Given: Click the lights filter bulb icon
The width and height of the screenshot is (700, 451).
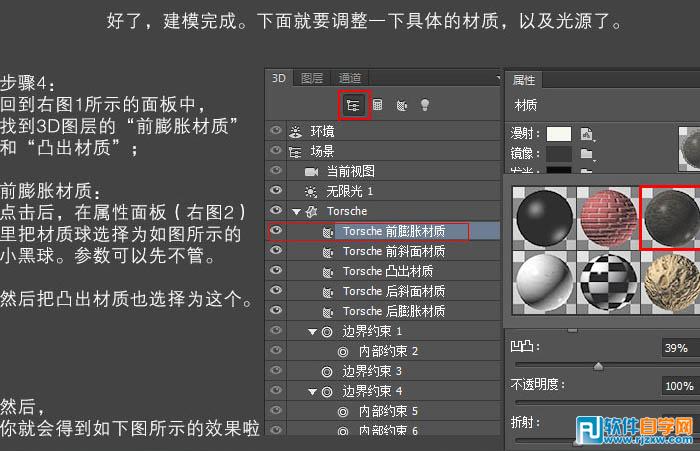Looking at the screenshot, I should 425,105.
